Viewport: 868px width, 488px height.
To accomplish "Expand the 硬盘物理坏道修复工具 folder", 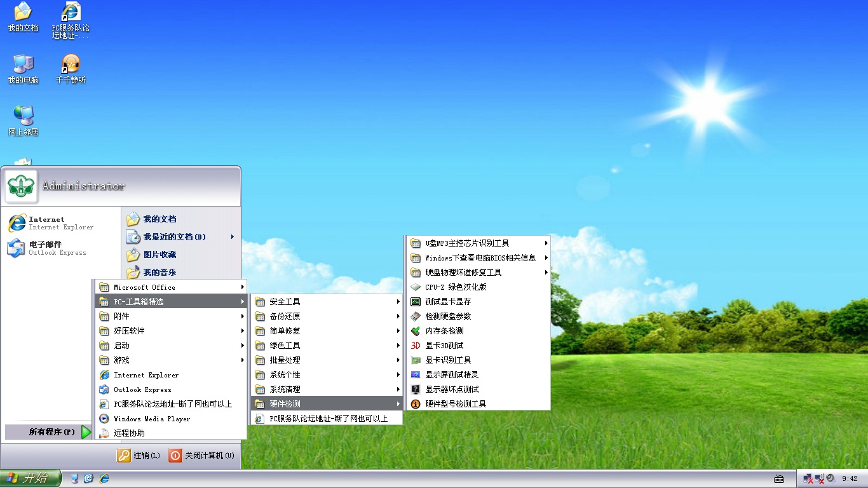I will pos(477,273).
